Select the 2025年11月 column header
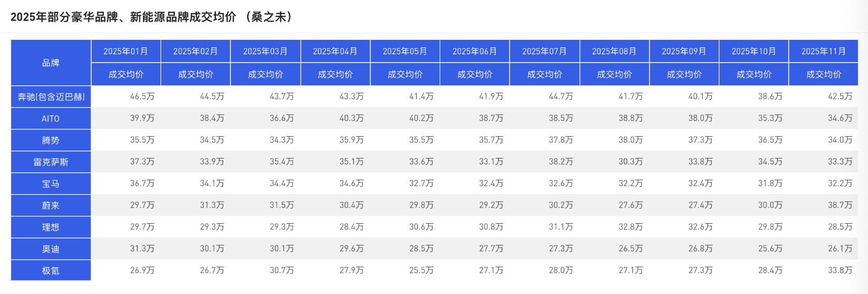The image size is (868, 294). click(823, 51)
